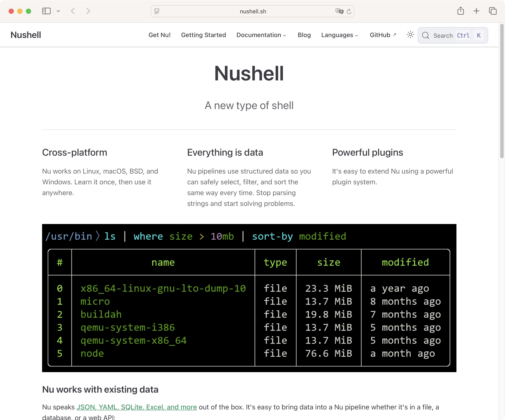Click the Get Nu! link

coord(159,35)
